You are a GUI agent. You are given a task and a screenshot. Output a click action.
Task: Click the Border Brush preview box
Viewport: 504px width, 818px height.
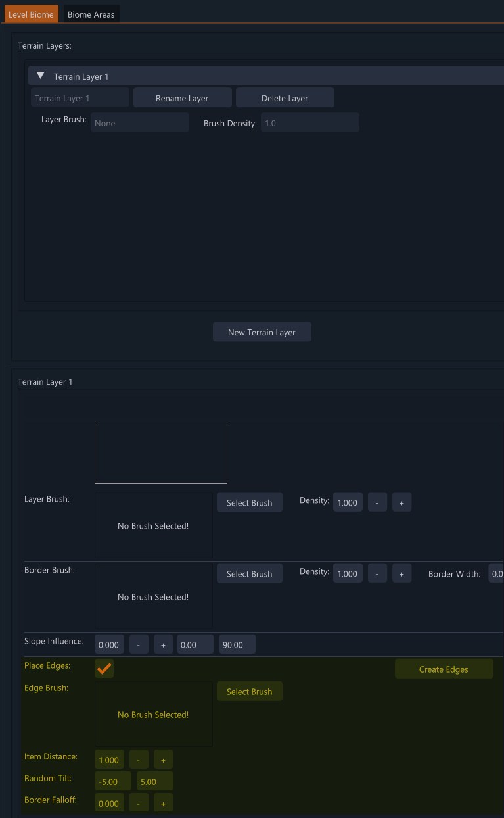pyautogui.click(x=154, y=596)
